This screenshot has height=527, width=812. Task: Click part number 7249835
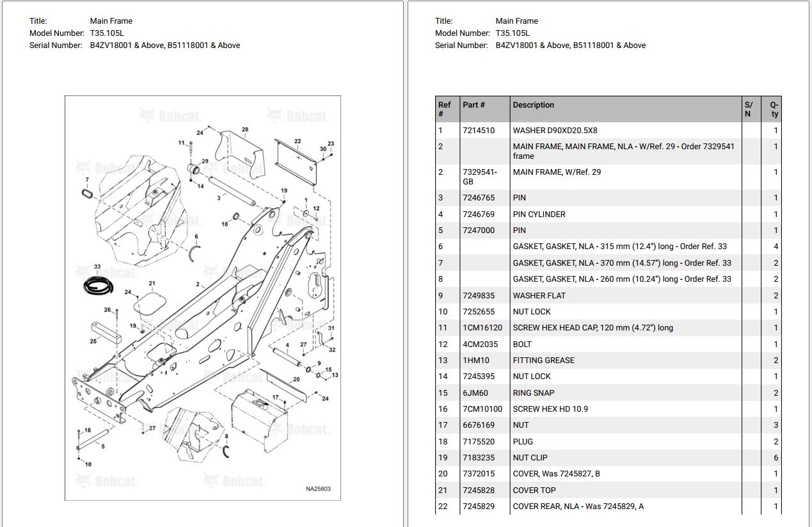tap(478, 296)
